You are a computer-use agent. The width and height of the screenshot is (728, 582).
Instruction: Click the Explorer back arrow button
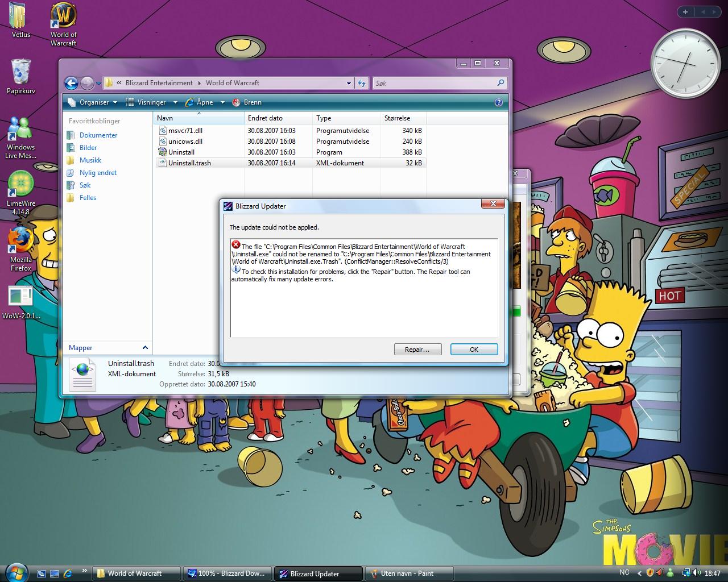[x=71, y=83]
